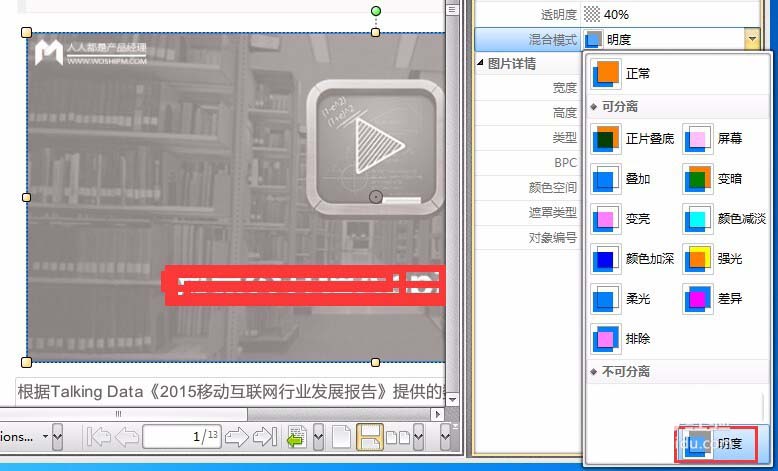
Task: Pick the 柔光 blend mode
Action: 622,299
